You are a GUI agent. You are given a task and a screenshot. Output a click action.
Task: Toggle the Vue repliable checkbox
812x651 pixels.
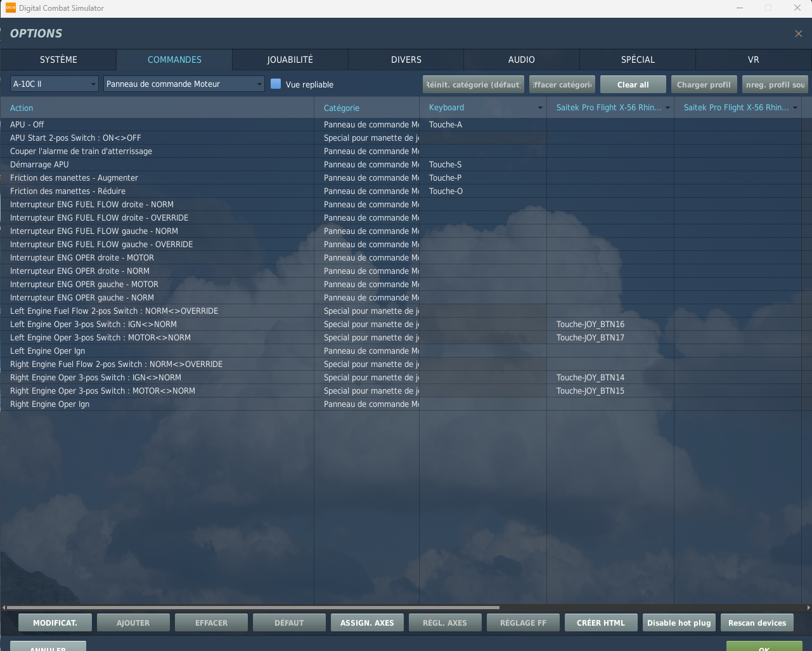[276, 84]
